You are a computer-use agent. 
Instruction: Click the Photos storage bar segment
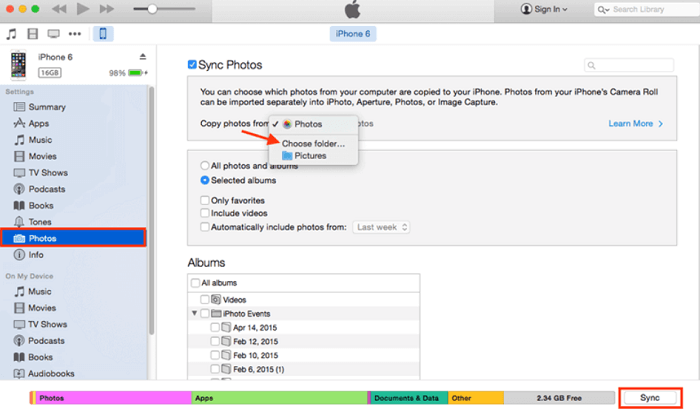click(114, 398)
